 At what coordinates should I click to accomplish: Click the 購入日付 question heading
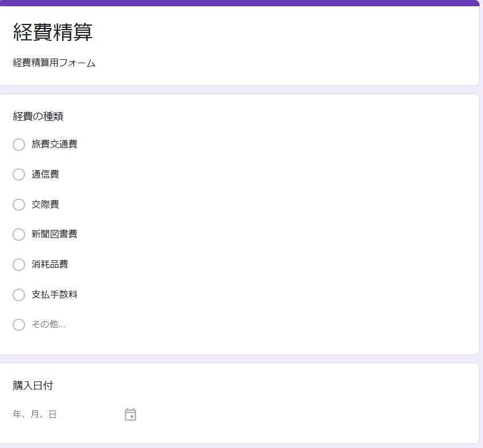click(33, 385)
